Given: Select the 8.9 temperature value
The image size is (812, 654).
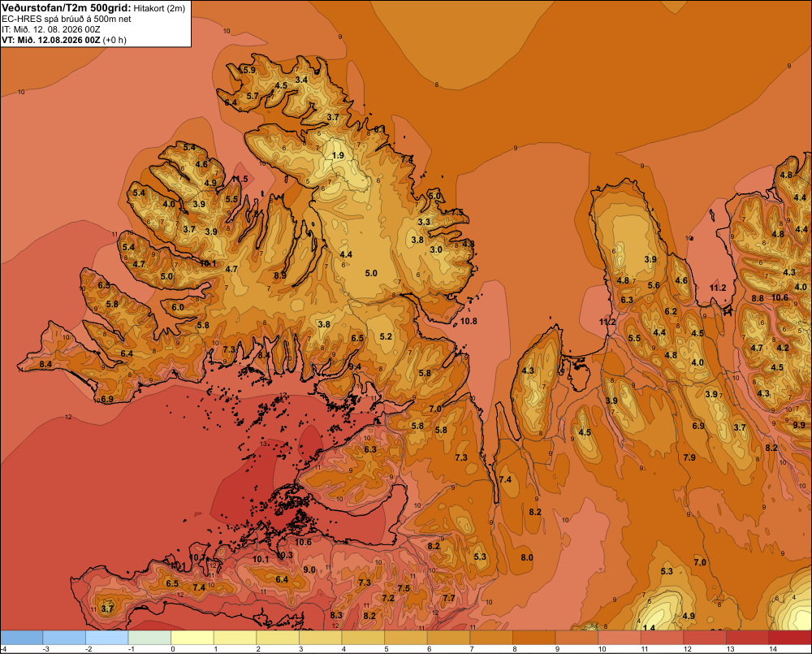Looking at the screenshot, I should 280,275.
